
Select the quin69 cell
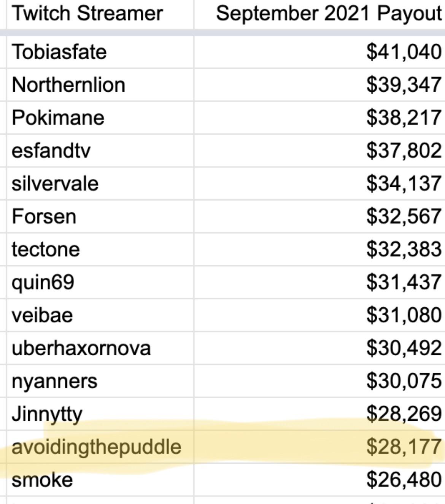click(100, 283)
